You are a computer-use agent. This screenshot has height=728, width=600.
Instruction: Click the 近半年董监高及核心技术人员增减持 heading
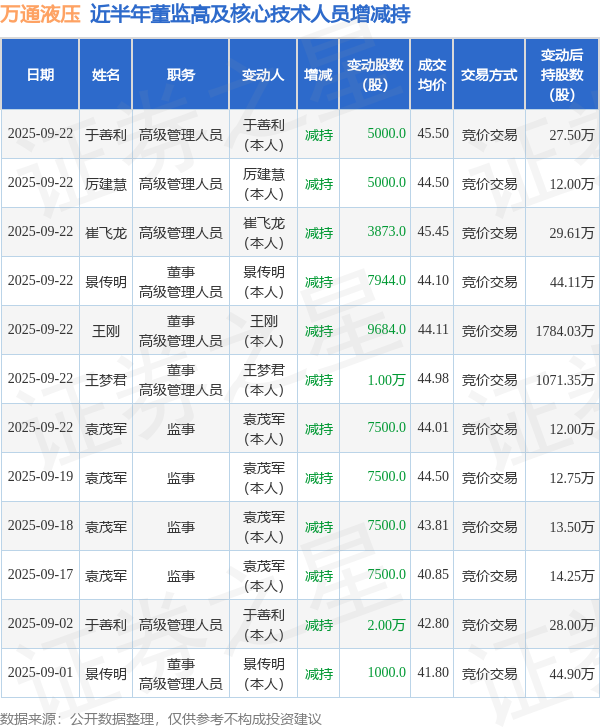[x=250, y=14]
